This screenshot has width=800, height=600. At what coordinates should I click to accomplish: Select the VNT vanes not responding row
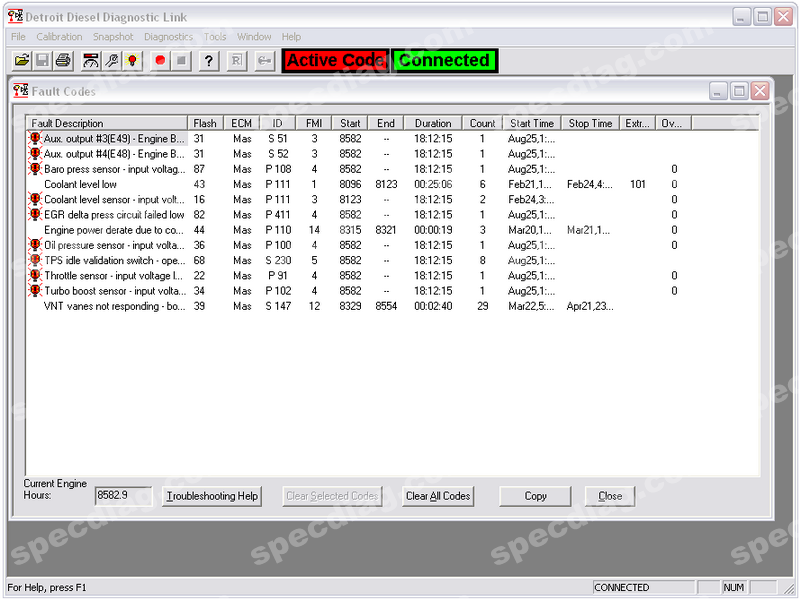pos(113,306)
